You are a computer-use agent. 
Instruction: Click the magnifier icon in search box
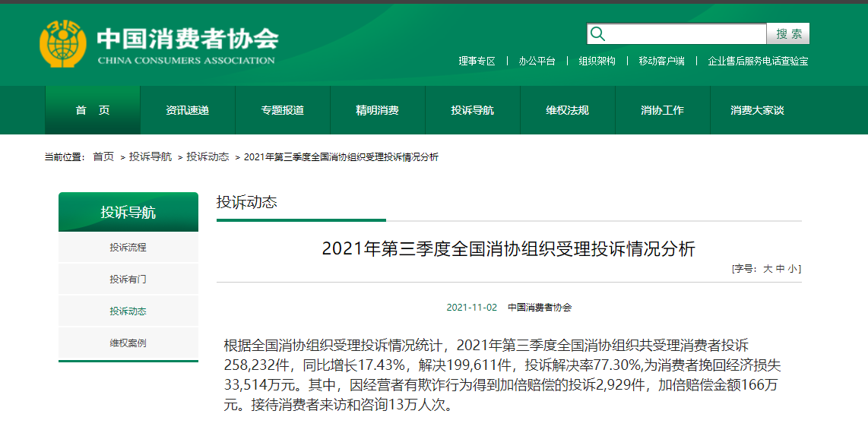pos(598,33)
